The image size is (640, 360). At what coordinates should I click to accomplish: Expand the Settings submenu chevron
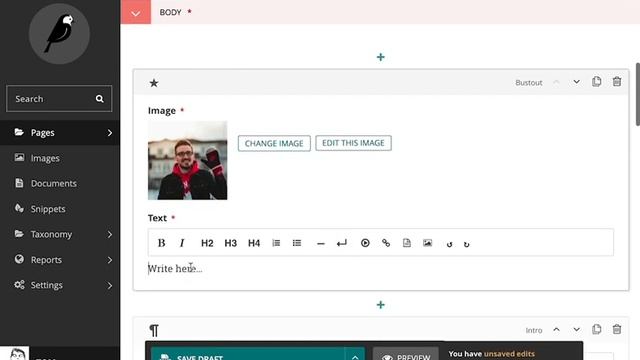coord(110,285)
